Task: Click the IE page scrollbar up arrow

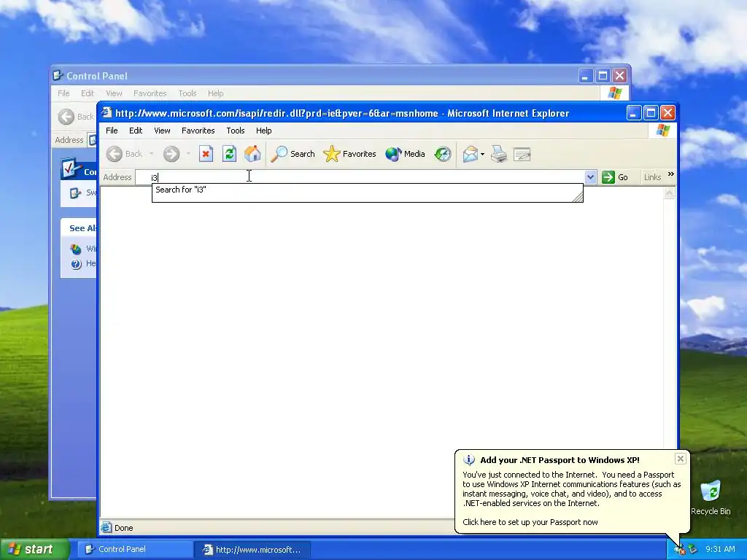Action: pyautogui.click(x=670, y=192)
